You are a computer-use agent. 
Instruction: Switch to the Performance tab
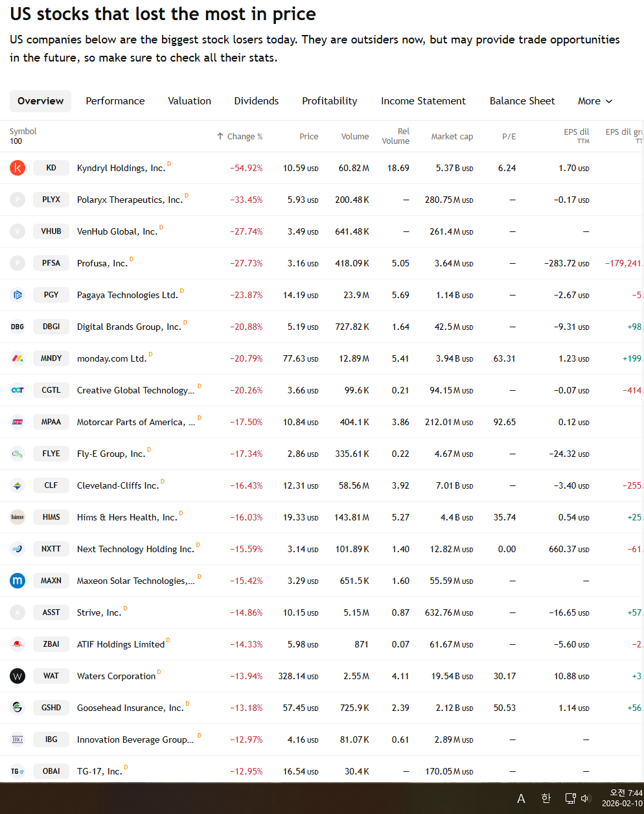coord(115,101)
